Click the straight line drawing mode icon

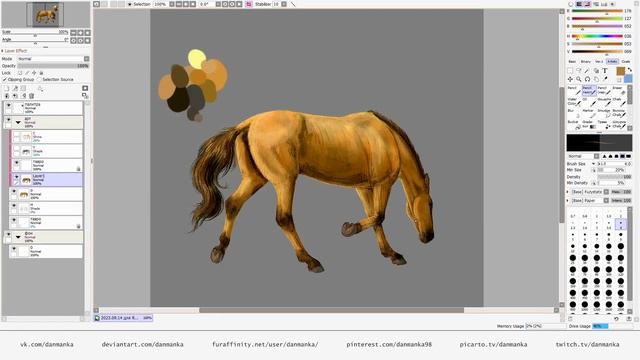(293, 4)
